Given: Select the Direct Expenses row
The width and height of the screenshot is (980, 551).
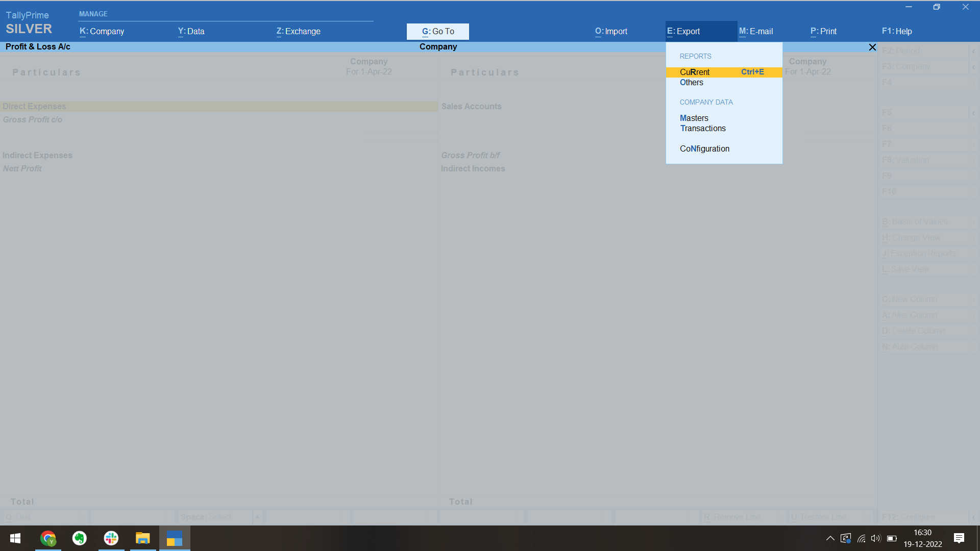Looking at the screenshot, I should (x=218, y=106).
